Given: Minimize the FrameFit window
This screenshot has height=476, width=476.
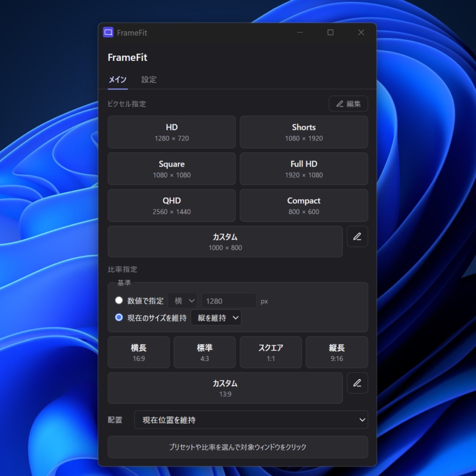Looking at the screenshot, I should click(300, 32).
